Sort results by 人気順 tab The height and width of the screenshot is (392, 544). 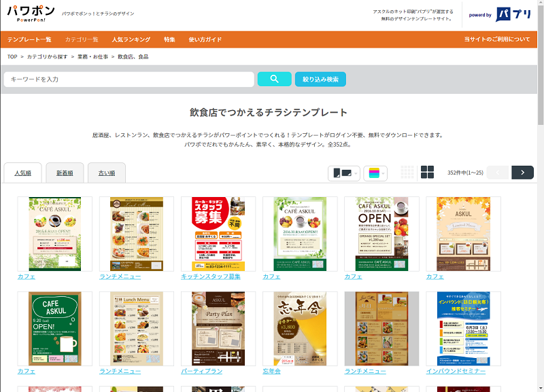pyautogui.click(x=22, y=173)
